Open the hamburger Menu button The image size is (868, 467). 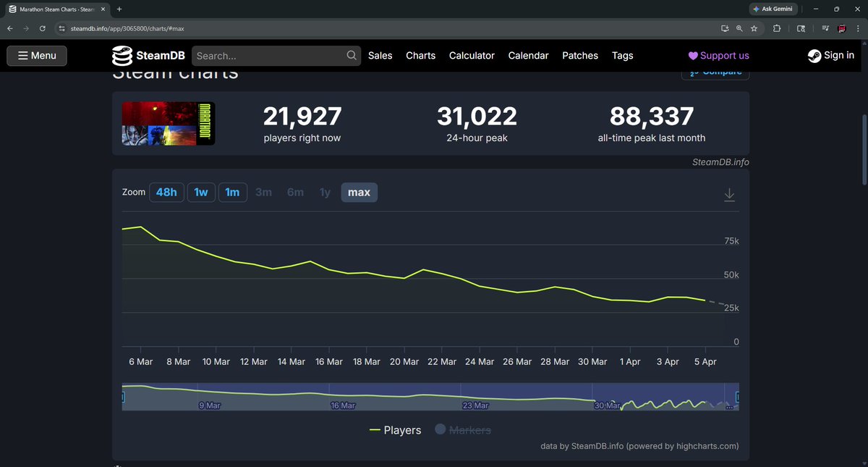37,56
